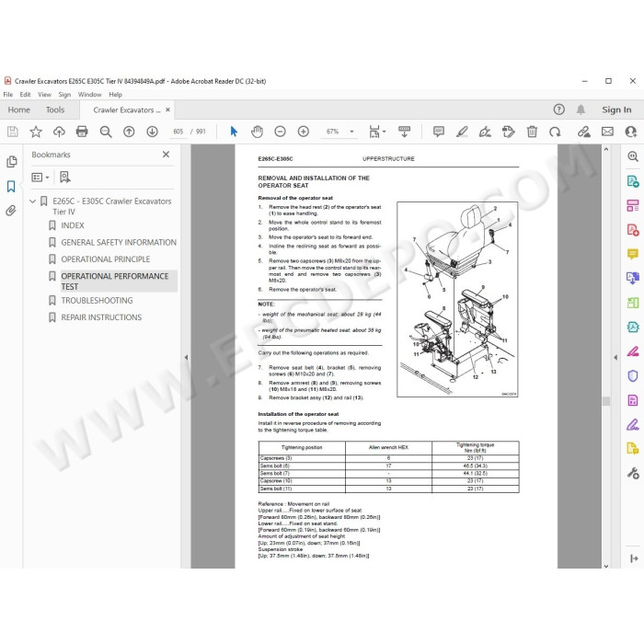Add a sticky note comment
The image size is (644, 644).
coord(439,132)
